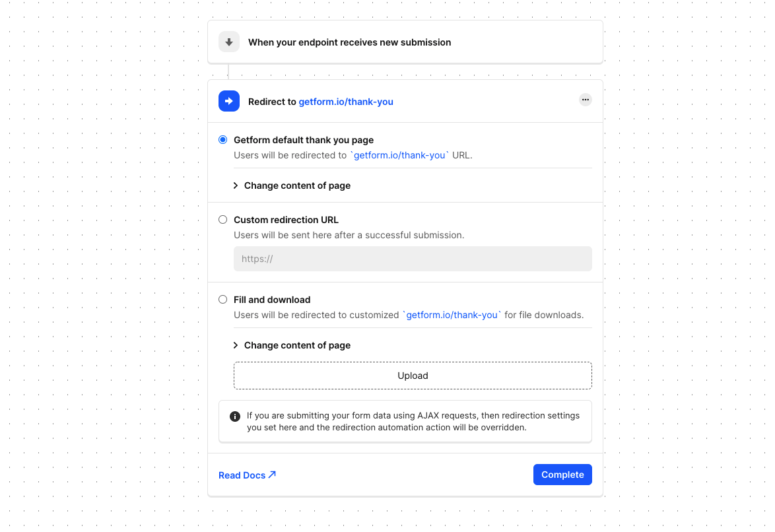
Task: Click the 'Redirect to' action header text
Action: pyautogui.click(x=272, y=102)
